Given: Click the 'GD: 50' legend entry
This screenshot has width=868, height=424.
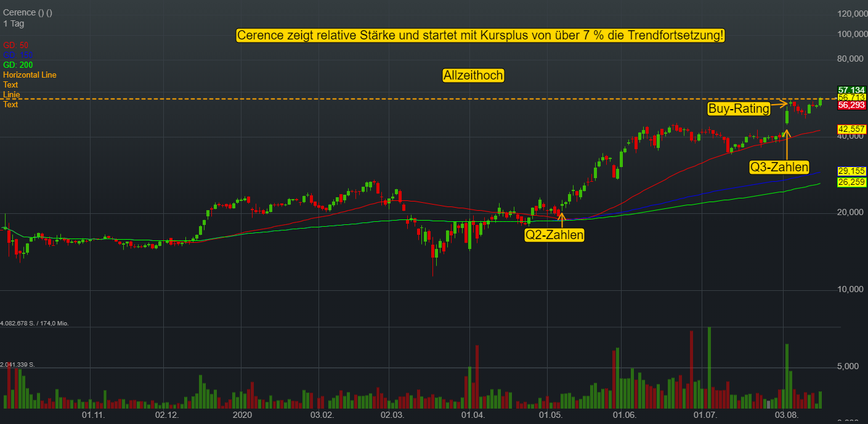Looking at the screenshot, I should point(16,45).
